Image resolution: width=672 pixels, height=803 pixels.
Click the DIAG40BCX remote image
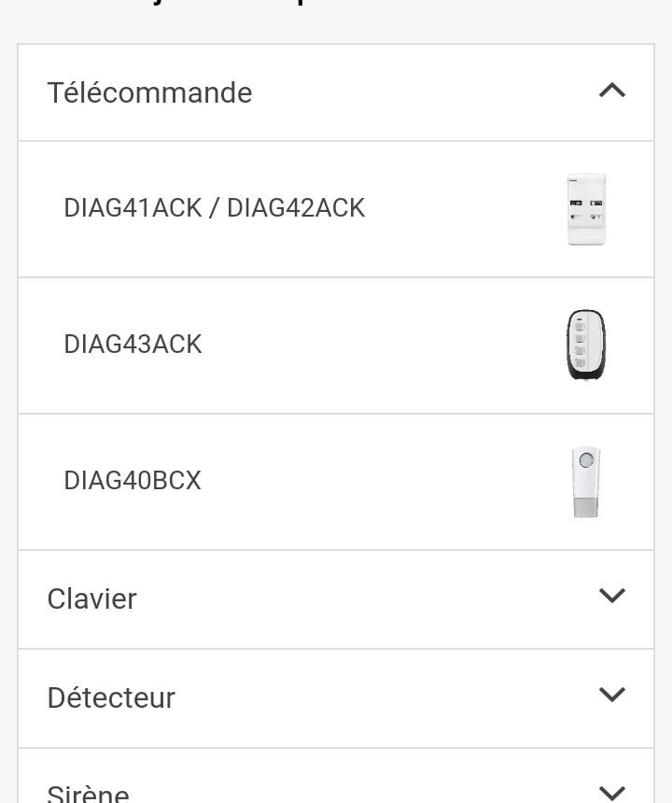point(586,482)
